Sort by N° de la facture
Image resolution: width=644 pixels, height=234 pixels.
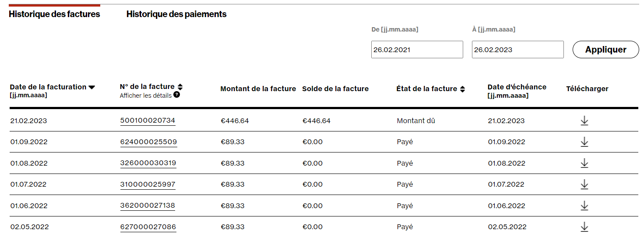pyautogui.click(x=180, y=87)
